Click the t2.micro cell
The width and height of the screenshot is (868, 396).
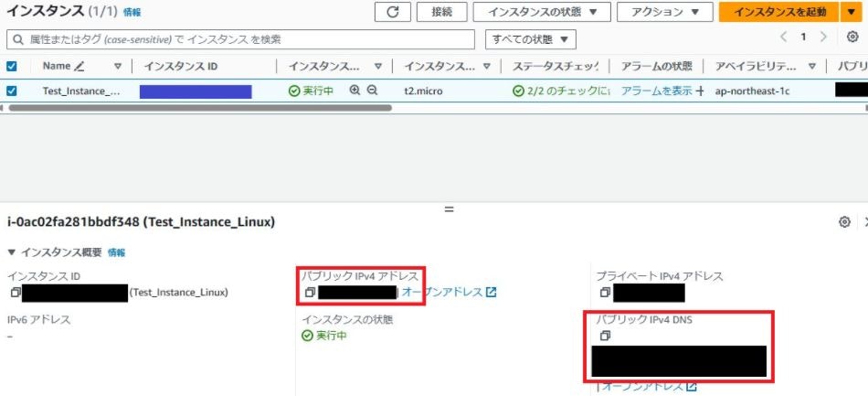pos(423,91)
